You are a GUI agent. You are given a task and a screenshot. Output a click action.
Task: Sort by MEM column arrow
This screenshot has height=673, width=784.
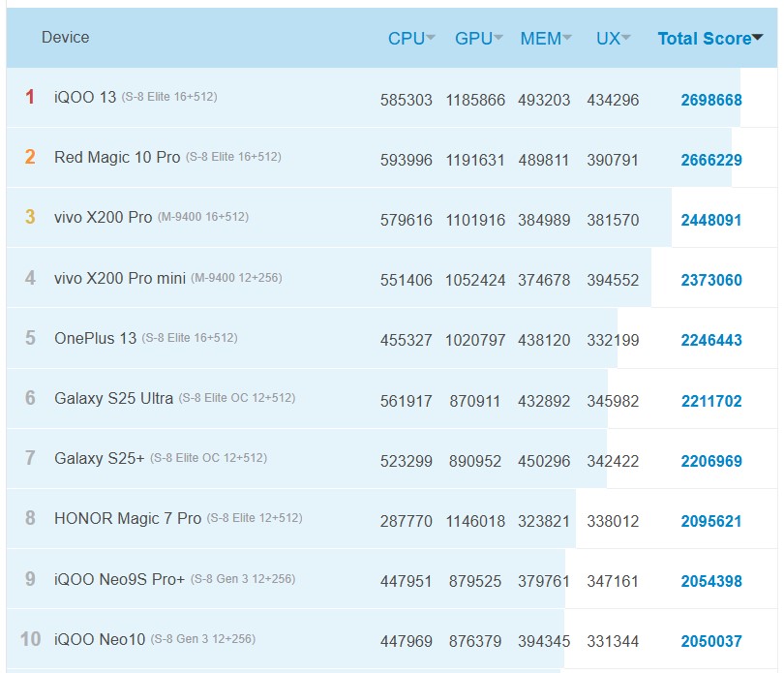[567, 39]
